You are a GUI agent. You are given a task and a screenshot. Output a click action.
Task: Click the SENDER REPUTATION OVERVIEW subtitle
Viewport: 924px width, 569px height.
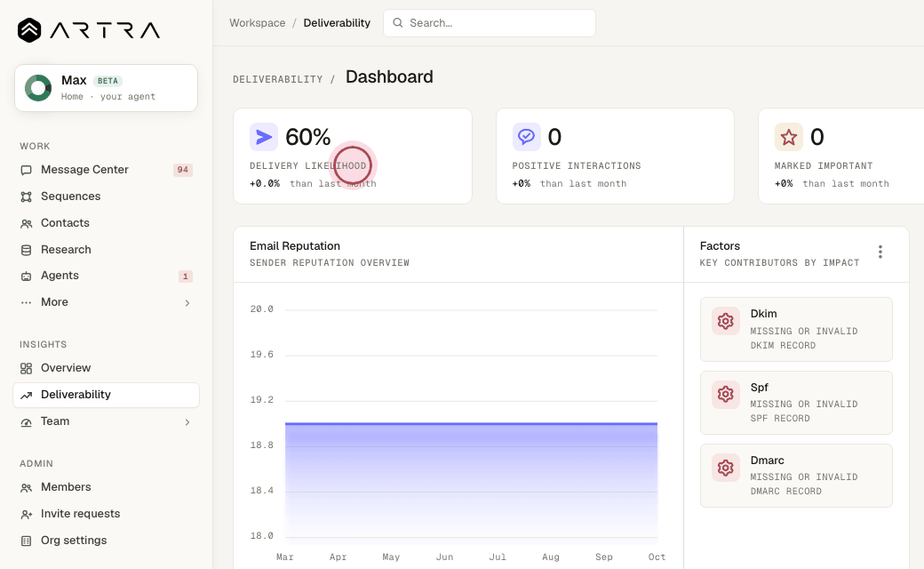330,262
